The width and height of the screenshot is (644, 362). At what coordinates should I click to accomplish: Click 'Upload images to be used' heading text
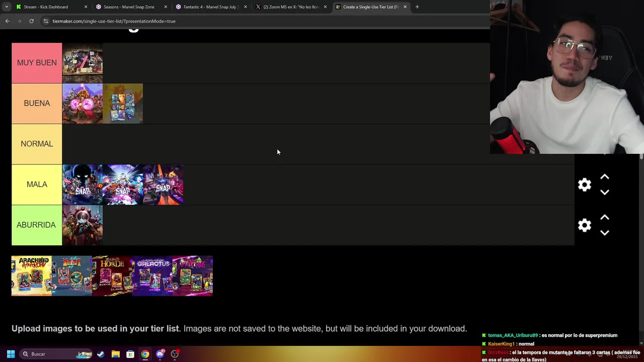tap(95, 328)
